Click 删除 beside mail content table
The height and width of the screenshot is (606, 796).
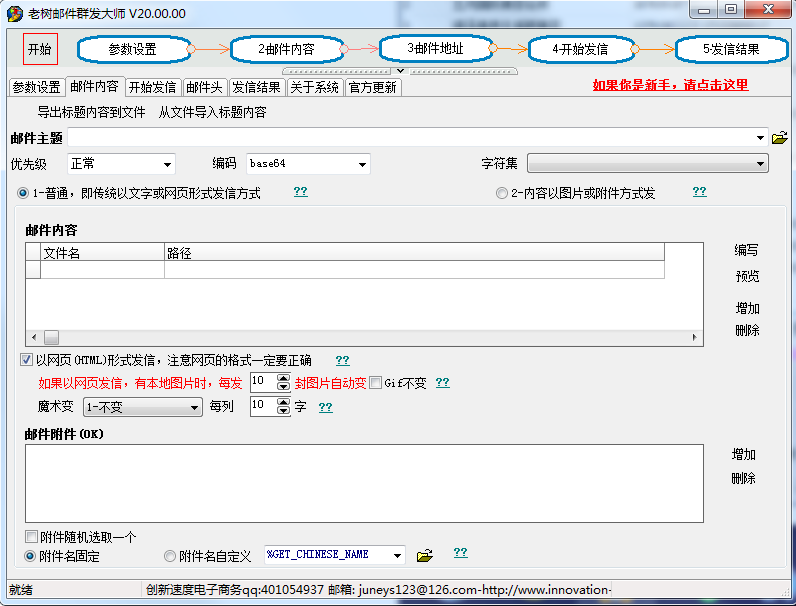(x=747, y=330)
